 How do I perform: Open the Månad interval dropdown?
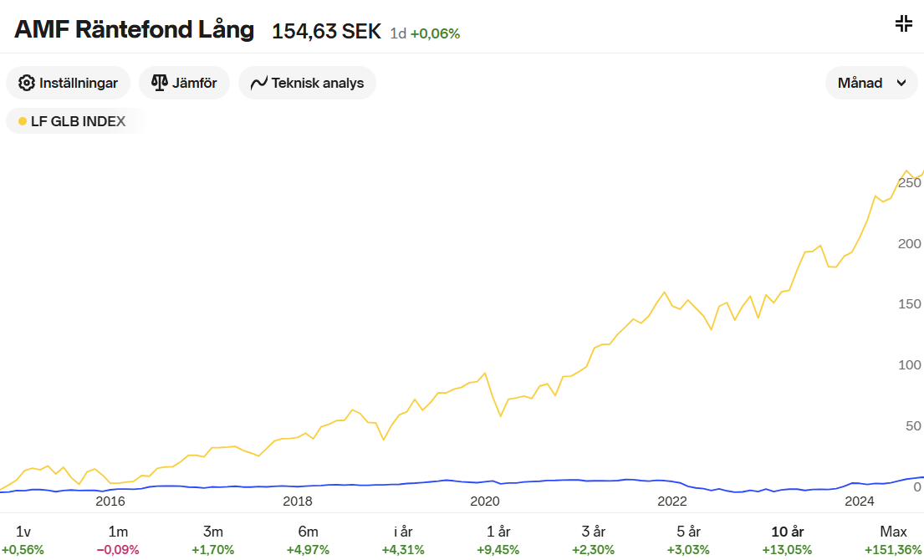click(870, 83)
